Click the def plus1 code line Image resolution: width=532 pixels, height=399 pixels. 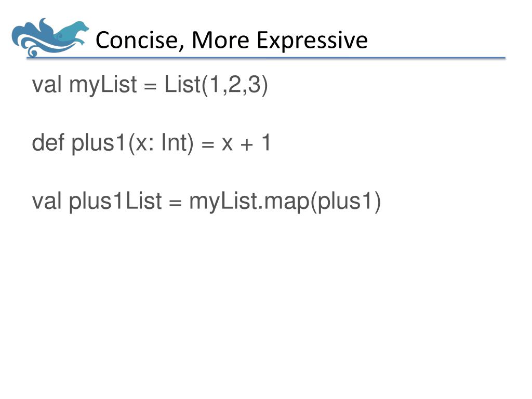click(151, 143)
